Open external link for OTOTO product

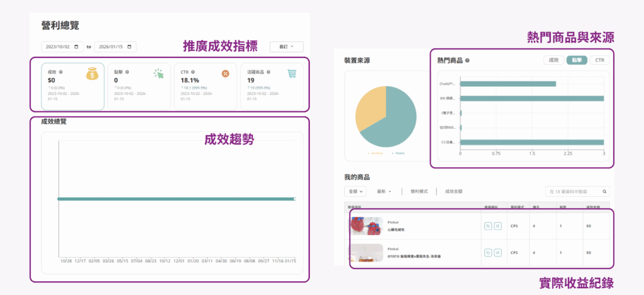[497, 252]
